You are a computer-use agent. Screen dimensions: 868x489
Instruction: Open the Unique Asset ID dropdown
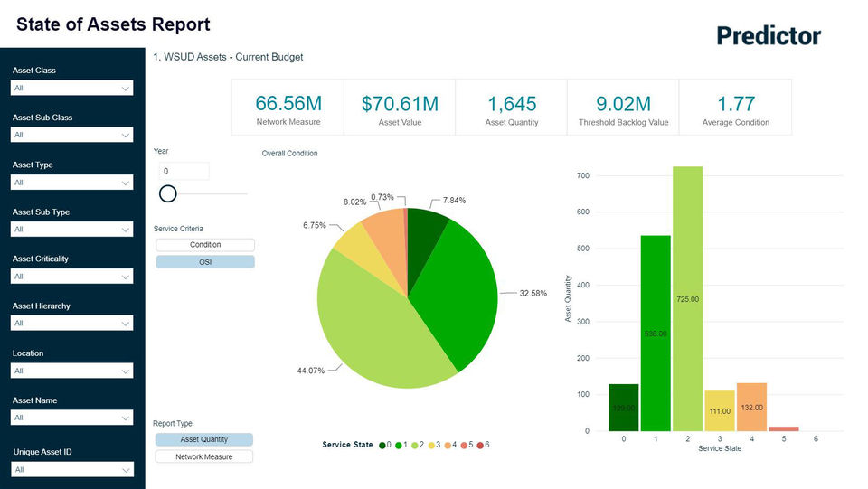click(72, 469)
